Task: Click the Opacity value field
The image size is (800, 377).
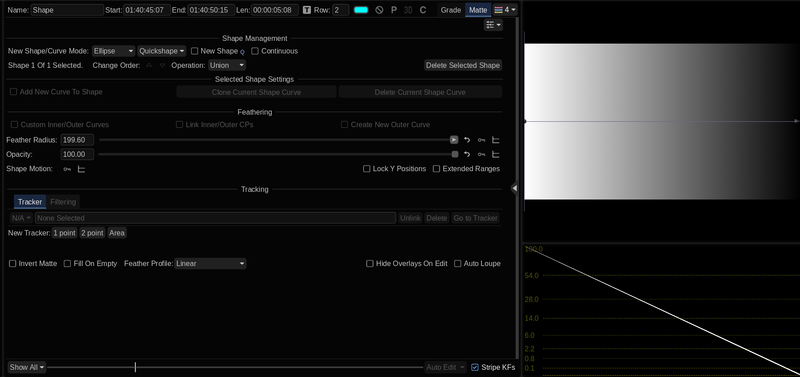Action: pyautogui.click(x=77, y=154)
